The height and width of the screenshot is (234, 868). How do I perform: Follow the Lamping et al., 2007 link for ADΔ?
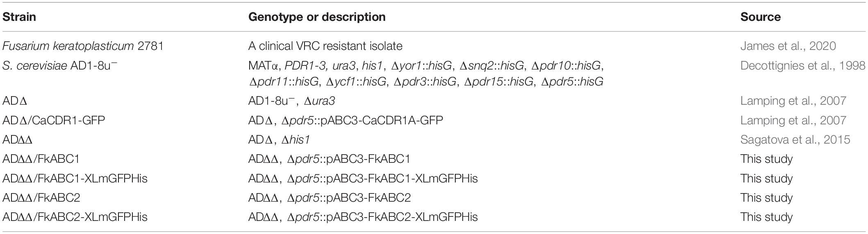pos(793,101)
